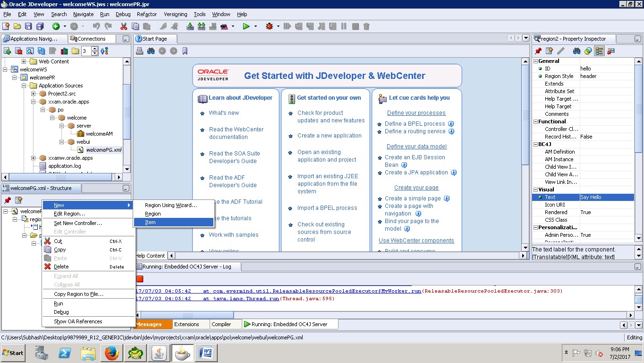The image size is (644, 363).
Task: Click the green Run arrow in toolbar
Action: click(246, 26)
